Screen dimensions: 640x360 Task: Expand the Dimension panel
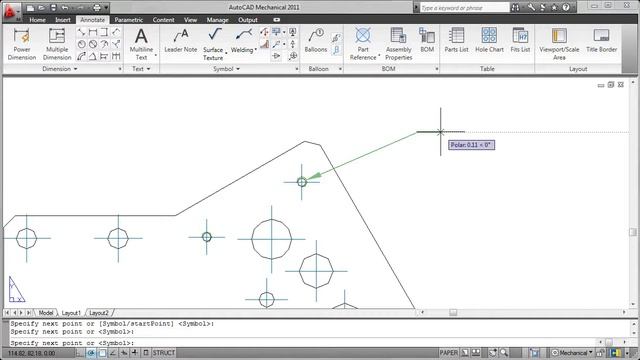click(60, 69)
